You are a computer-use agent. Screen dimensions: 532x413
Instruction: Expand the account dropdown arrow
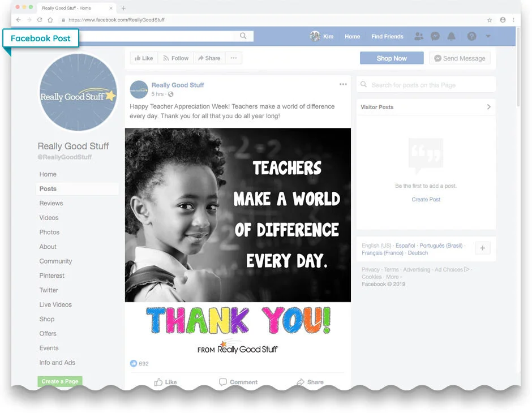click(488, 36)
